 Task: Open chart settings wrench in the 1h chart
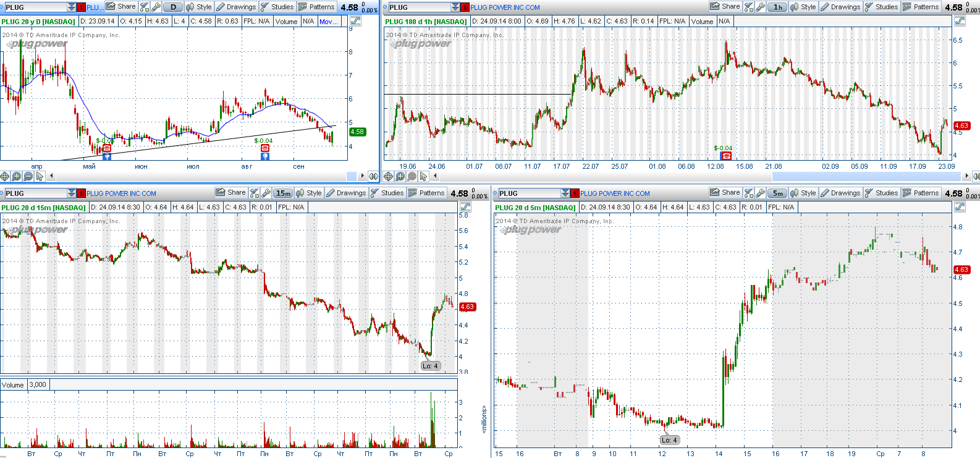pyautogui.click(x=760, y=7)
